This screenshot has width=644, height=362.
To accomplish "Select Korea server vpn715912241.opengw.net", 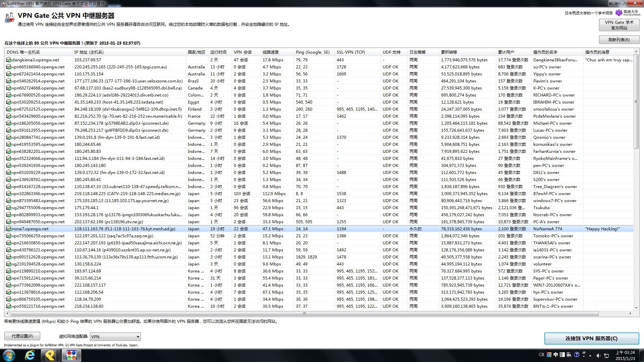I will click(x=319, y=278).
